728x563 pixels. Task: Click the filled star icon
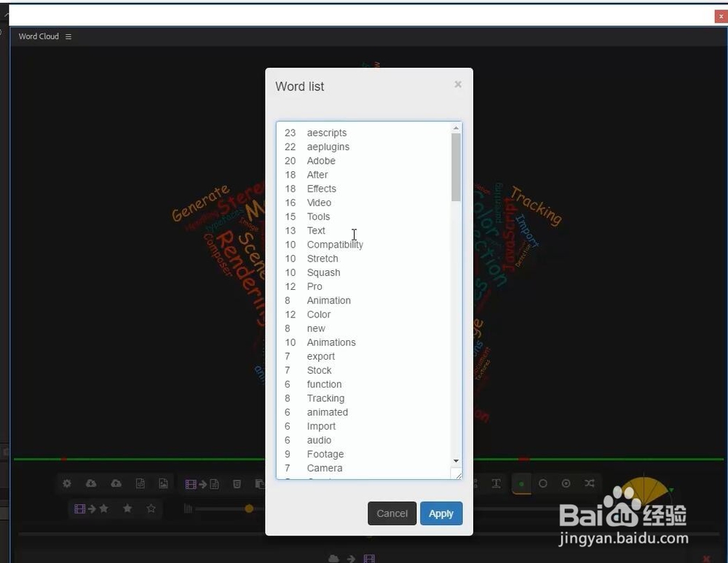pos(127,508)
